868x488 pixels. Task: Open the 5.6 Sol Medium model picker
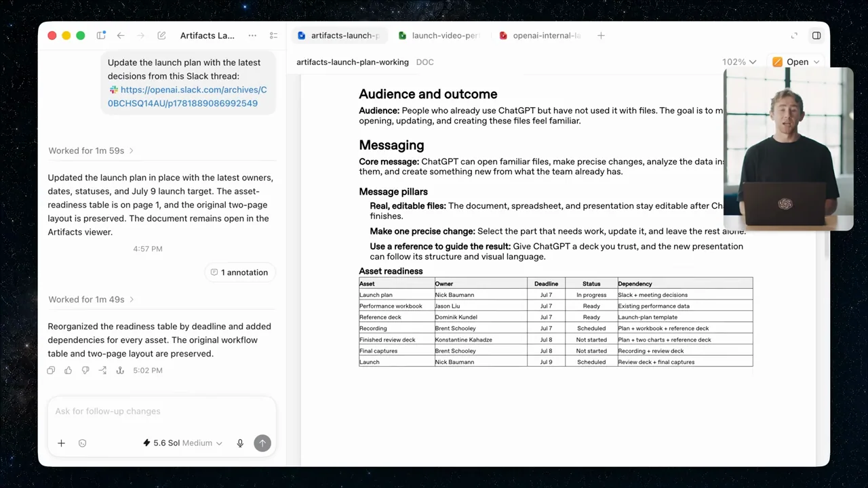182,443
